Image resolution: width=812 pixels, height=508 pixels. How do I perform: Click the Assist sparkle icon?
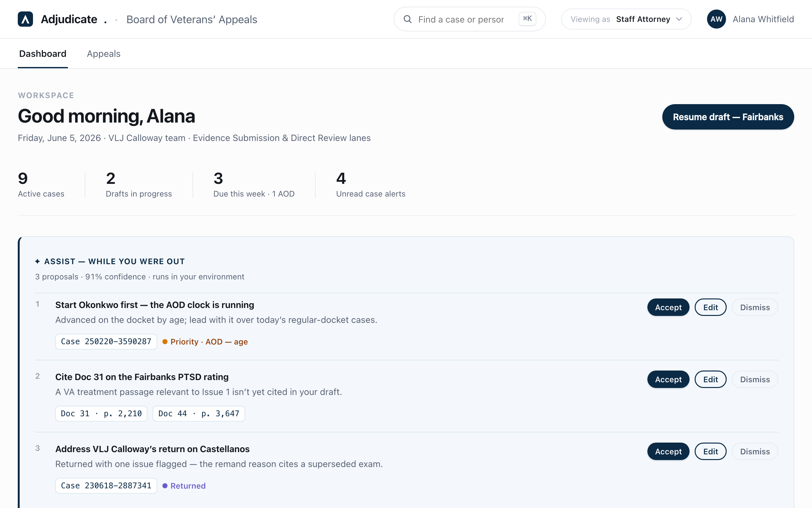click(x=37, y=261)
